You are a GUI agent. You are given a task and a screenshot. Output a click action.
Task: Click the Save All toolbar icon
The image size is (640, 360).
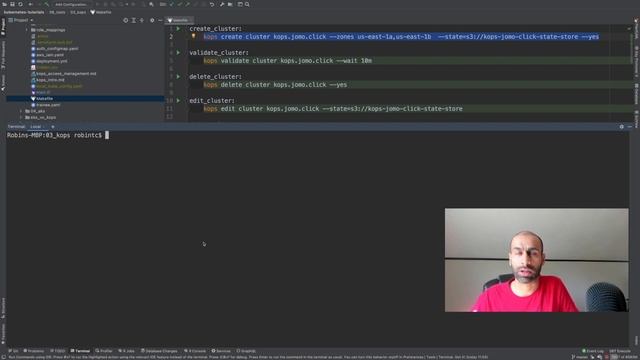tap(12, 4)
